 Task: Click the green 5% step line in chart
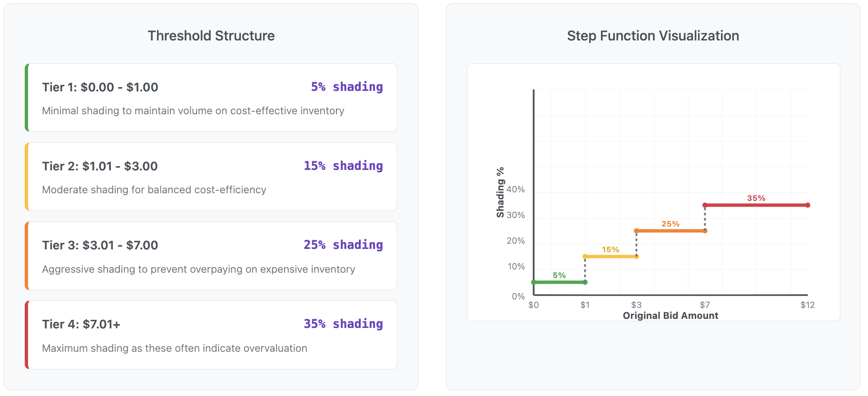pos(559,282)
